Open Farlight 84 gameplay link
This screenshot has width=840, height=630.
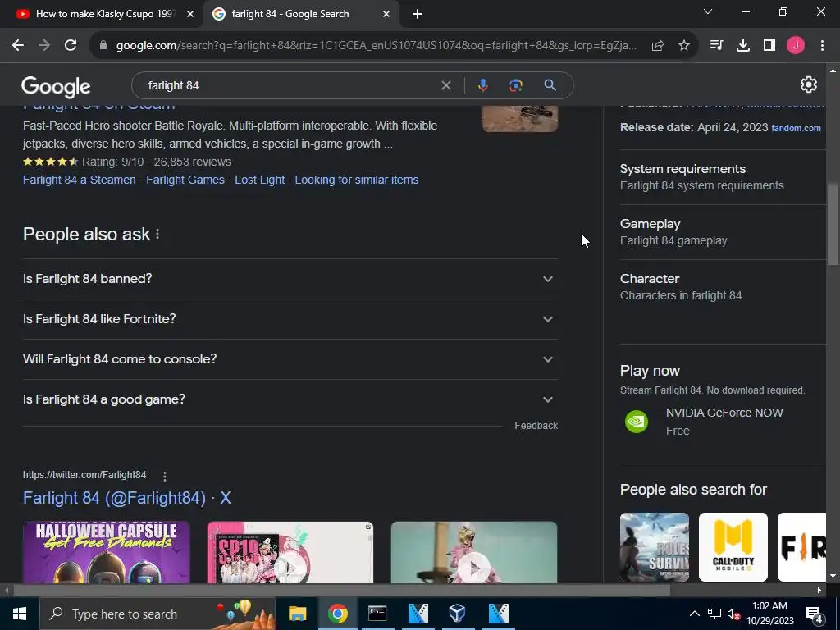point(673,240)
